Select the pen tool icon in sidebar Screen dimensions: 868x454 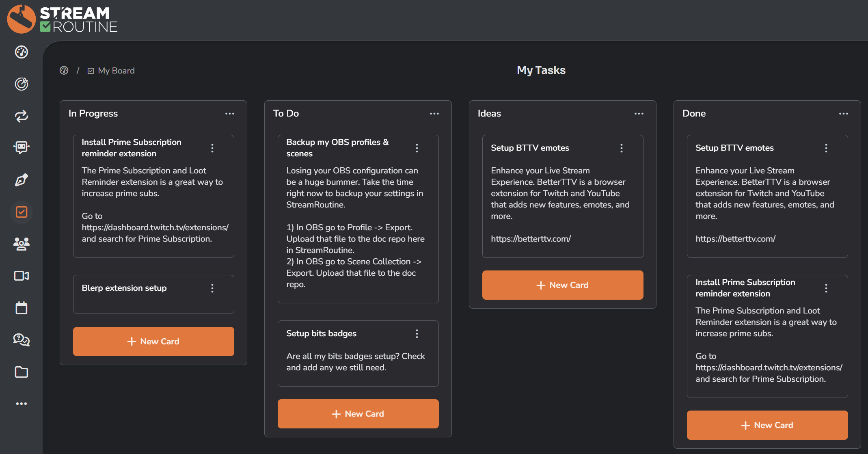pyautogui.click(x=22, y=180)
